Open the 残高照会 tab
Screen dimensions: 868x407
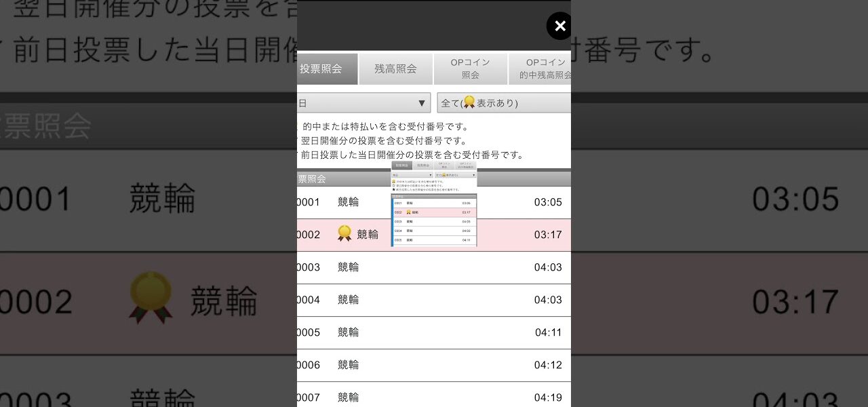coord(395,69)
